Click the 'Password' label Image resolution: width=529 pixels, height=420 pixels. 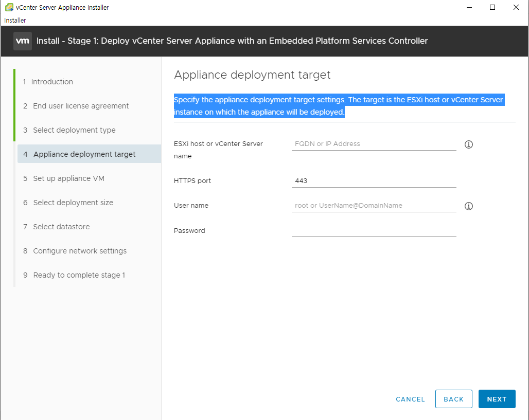pyautogui.click(x=189, y=230)
